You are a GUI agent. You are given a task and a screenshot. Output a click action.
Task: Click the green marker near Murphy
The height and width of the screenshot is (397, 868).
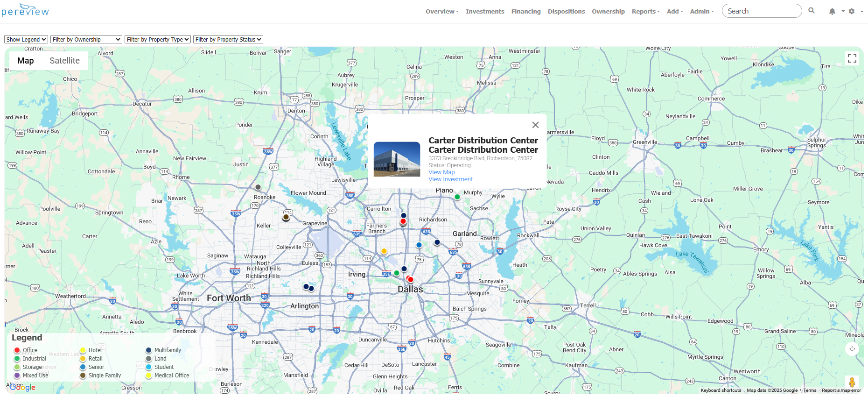click(x=457, y=197)
